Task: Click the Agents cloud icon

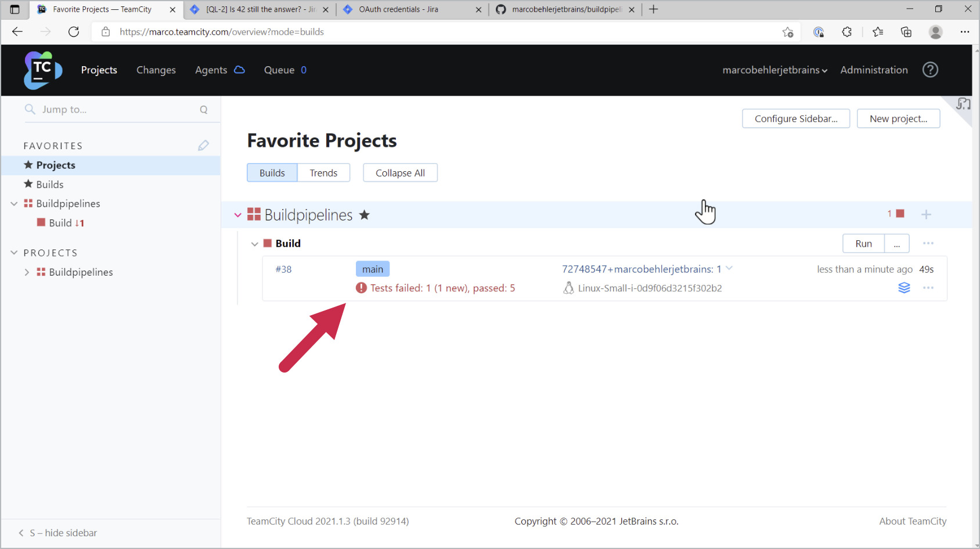Action: pyautogui.click(x=239, y=70)
